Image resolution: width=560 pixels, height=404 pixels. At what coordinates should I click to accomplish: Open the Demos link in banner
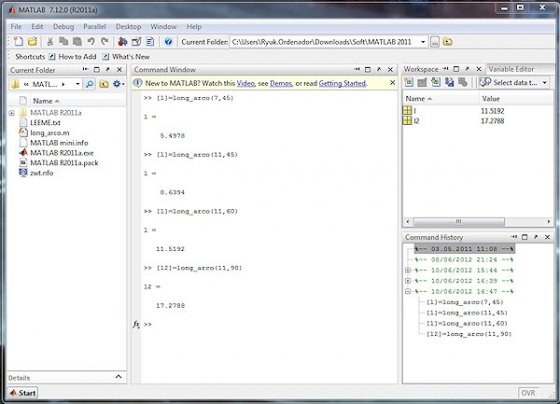pyautogui.click(x=281, y=83)
